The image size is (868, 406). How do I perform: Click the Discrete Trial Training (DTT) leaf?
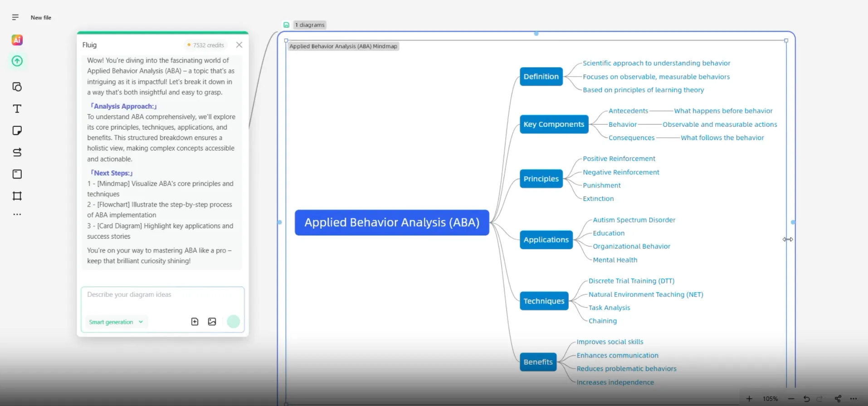[631, 281]
